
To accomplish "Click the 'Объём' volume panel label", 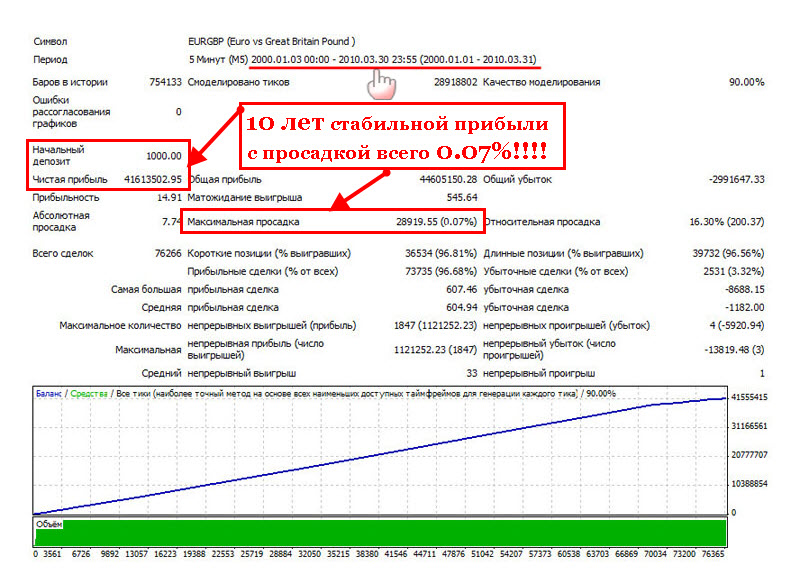I will pos(51,522).
